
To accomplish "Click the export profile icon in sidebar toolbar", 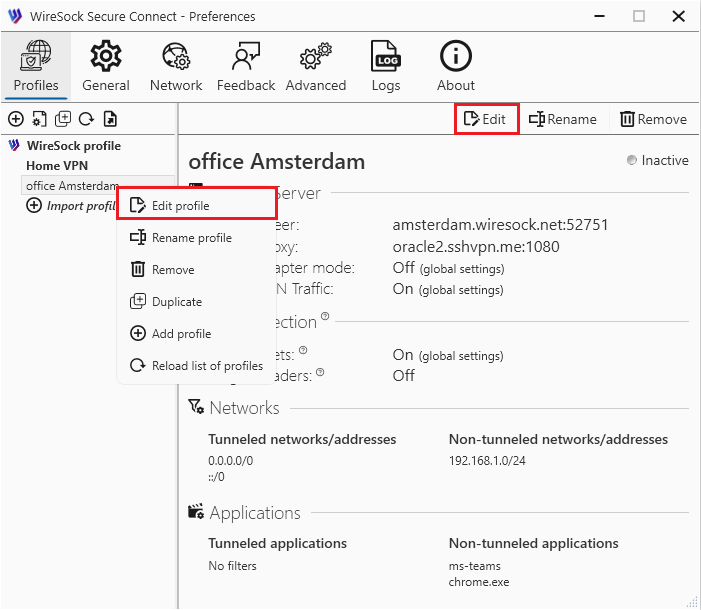I will coord(110,119).
